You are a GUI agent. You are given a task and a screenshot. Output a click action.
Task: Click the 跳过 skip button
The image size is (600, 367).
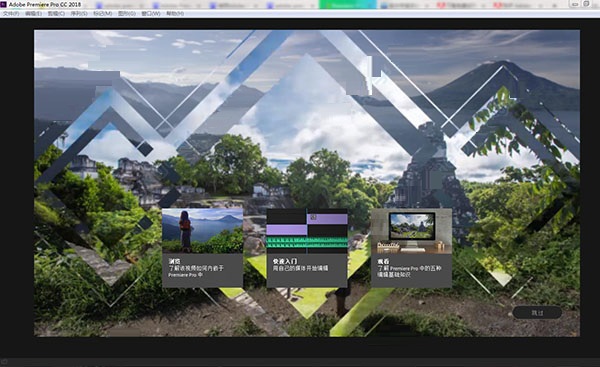click(537, 313)
